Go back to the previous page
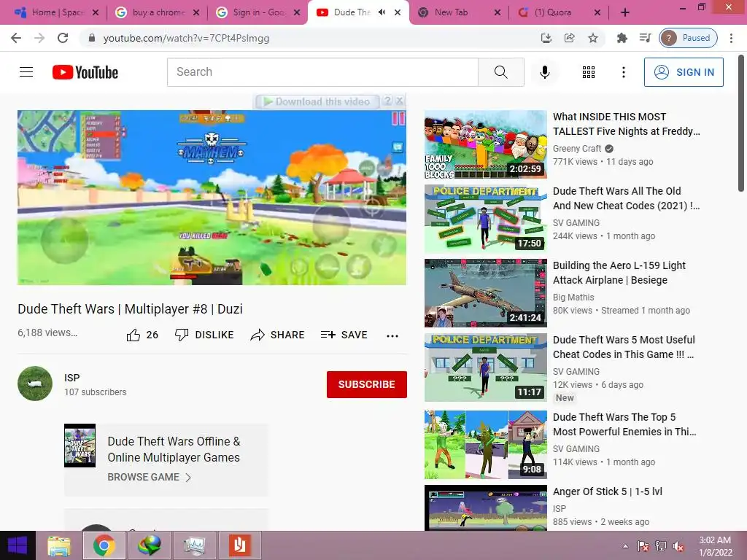This screenshot has height=560, width=747. [x=16, y=38]
